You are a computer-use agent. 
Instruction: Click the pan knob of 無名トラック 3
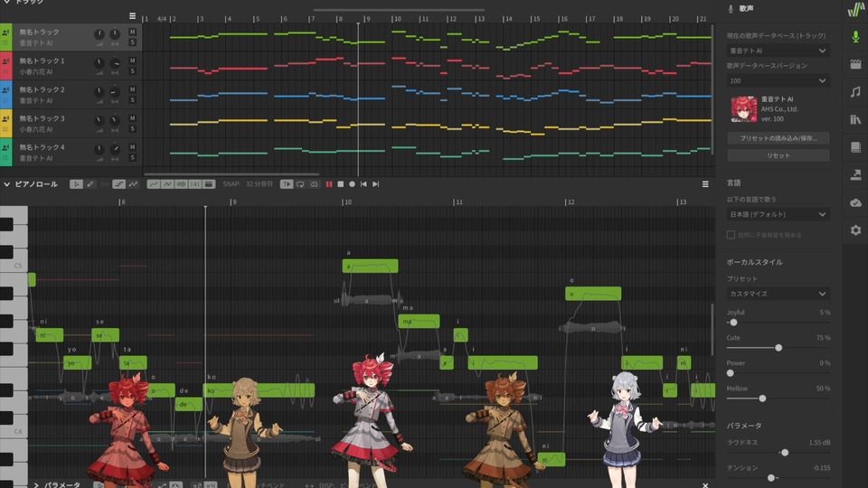115,120
